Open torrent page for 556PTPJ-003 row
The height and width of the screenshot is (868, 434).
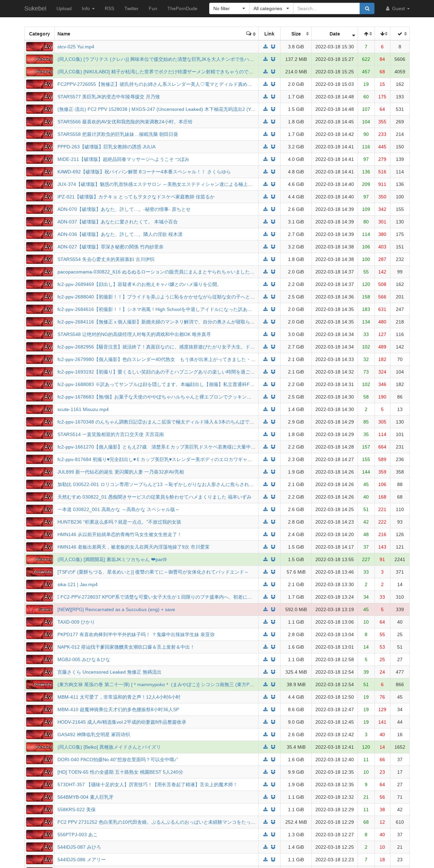[x=77, y=835]
